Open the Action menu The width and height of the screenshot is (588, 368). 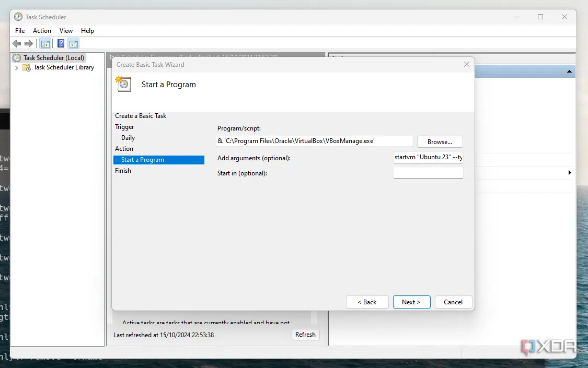point(42,31)
